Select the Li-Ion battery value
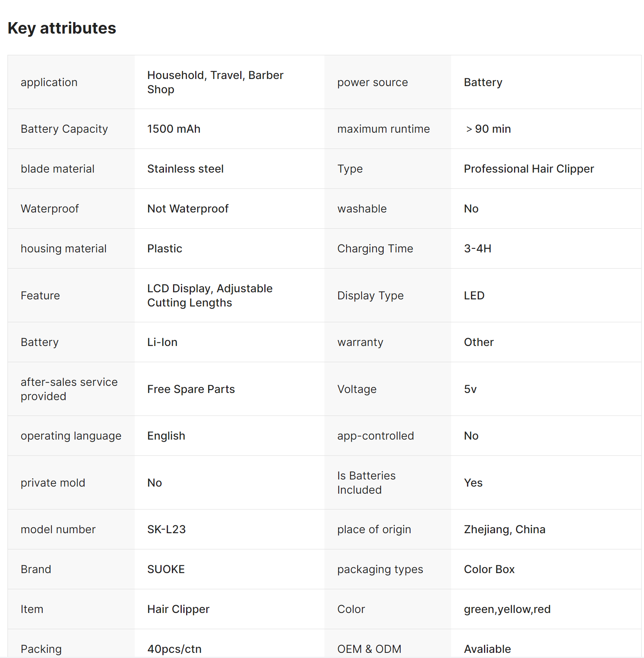Screen dimensions: 644x658 coord(162,342)
